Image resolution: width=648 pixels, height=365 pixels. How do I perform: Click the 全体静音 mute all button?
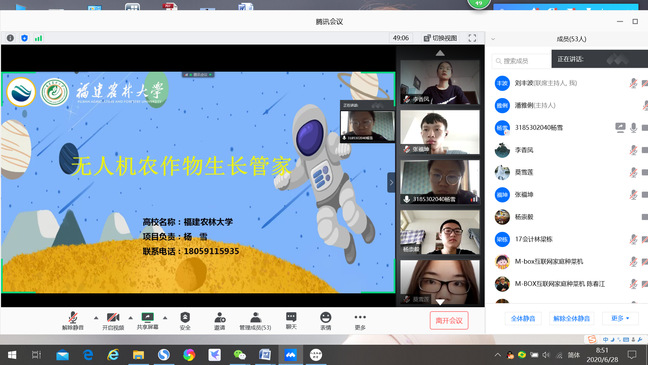[x=523, y=318]
